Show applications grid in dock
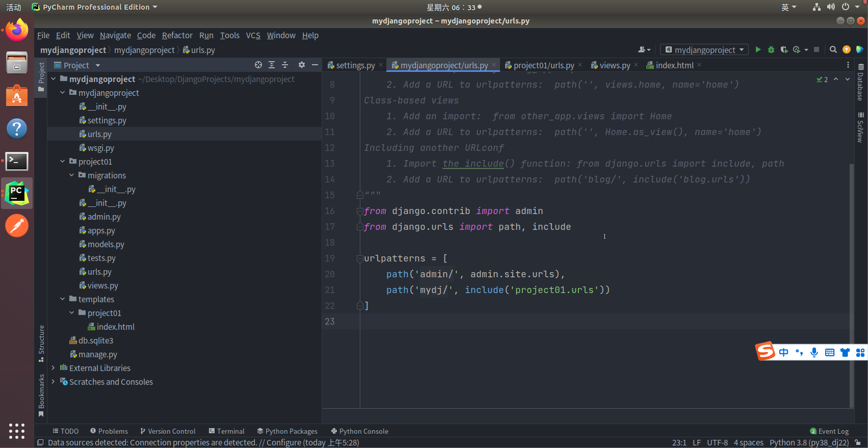 click(17, 431)
